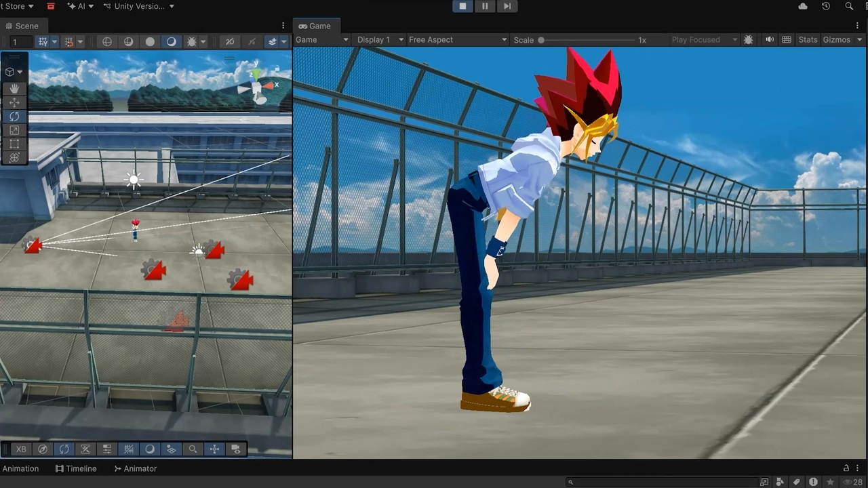Screen dimensions: 868x488
Task: Pause the running game
Action: (485, 6)
